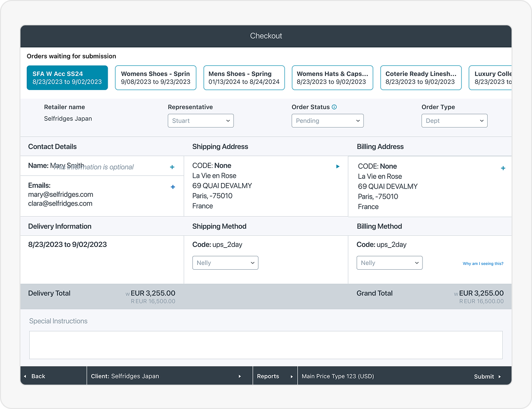532x409 pixels.
Task: Open the Representative dropdown showing Stuart
Action: [x=201, y=121]
